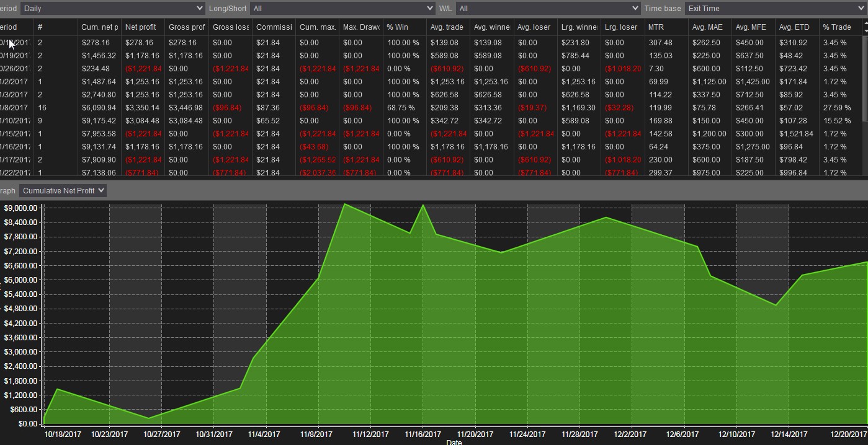
Task: Sort by the % Win column header
Action: tap(405, 27)
